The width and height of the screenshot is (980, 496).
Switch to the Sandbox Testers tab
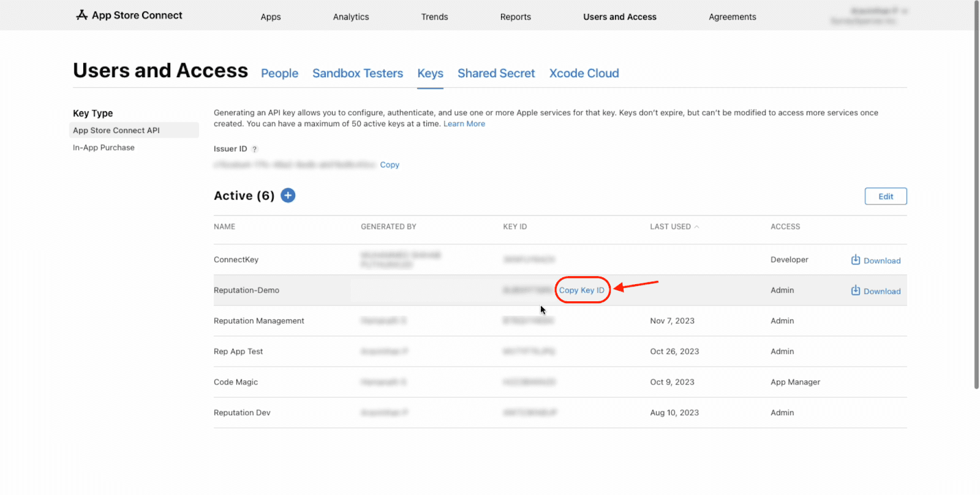point(358,73)
